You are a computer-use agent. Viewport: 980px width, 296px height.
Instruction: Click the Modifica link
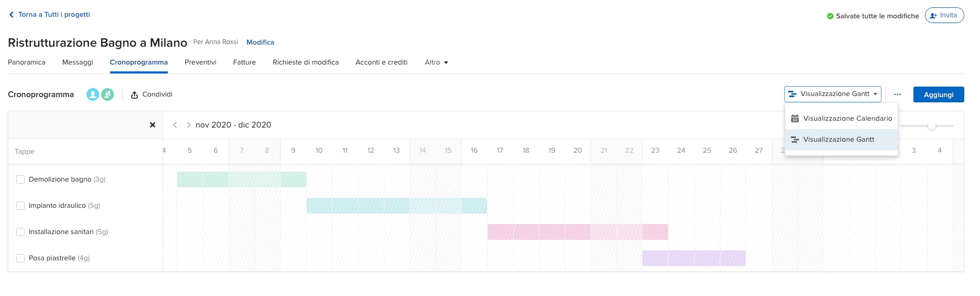pyautogui.click(x=260, y=43)
